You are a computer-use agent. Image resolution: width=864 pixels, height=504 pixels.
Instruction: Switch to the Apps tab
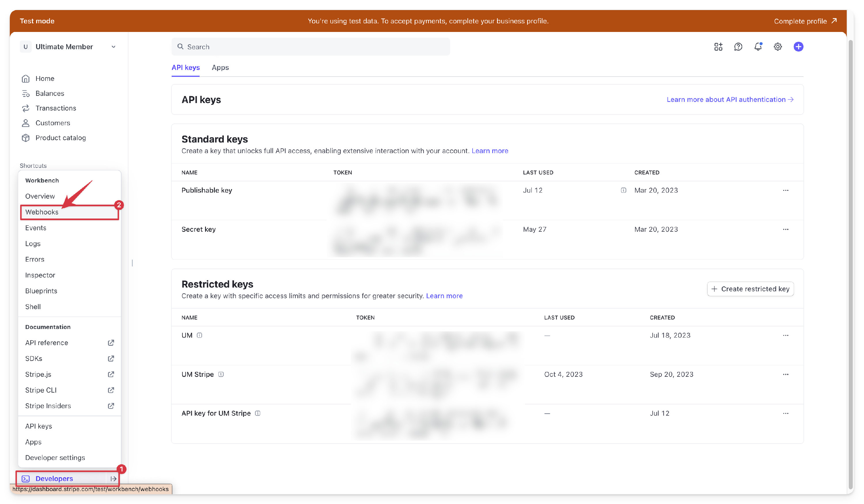click(x=220, y=67)
